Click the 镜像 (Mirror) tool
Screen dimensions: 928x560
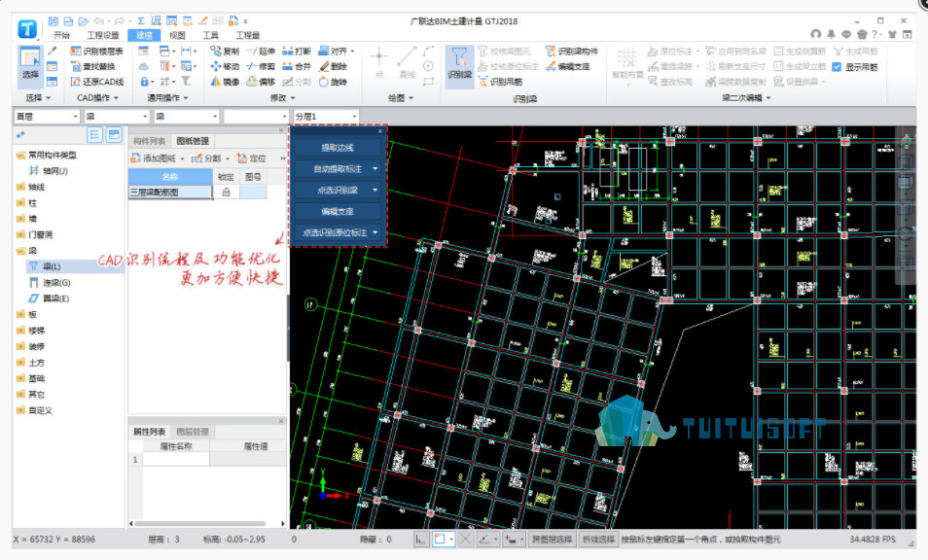tap(225, 82)
